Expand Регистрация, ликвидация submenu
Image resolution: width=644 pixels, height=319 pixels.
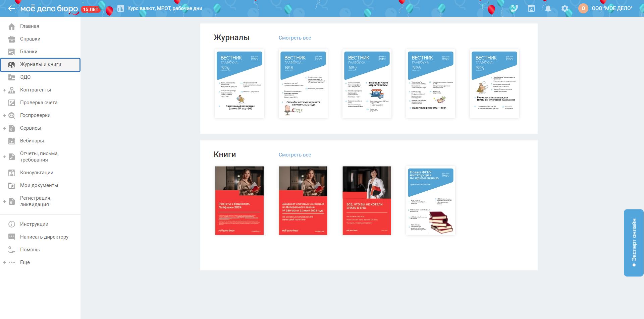[5, 201]
